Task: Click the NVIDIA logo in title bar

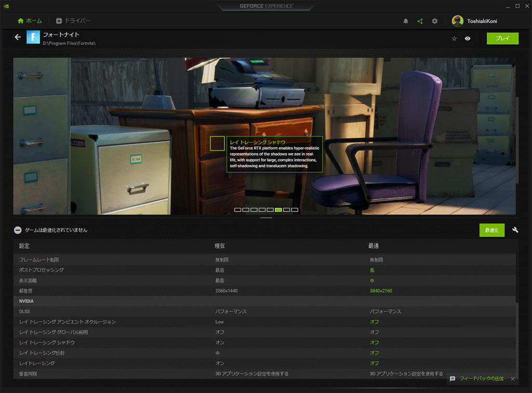Action: tap(6, 6)
